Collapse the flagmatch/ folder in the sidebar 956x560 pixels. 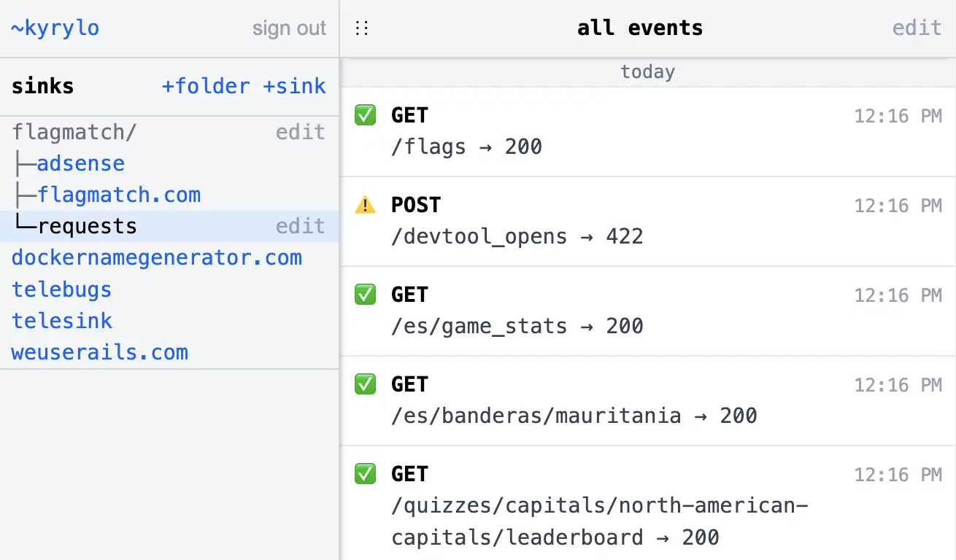tap(73, 132)
